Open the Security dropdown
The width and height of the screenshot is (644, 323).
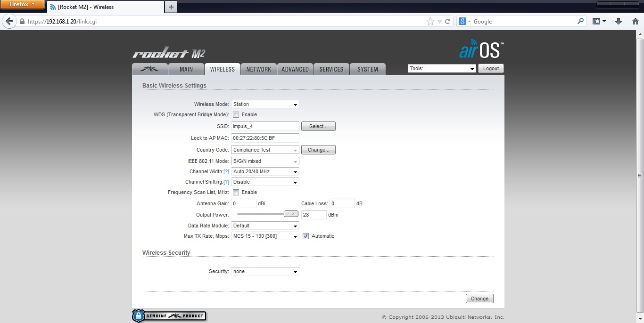[265, 271]
